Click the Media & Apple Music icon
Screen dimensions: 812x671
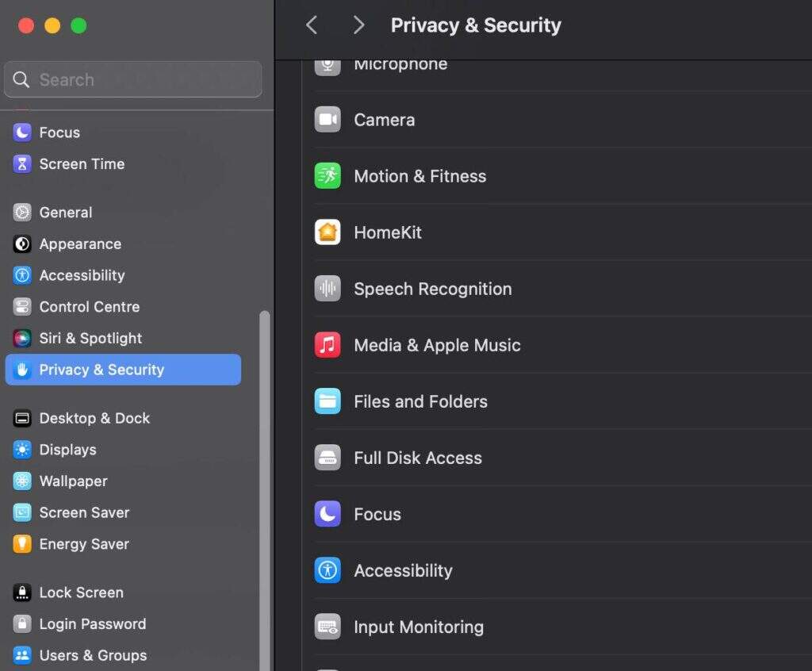pyautogui.click(x=327, y=345)
